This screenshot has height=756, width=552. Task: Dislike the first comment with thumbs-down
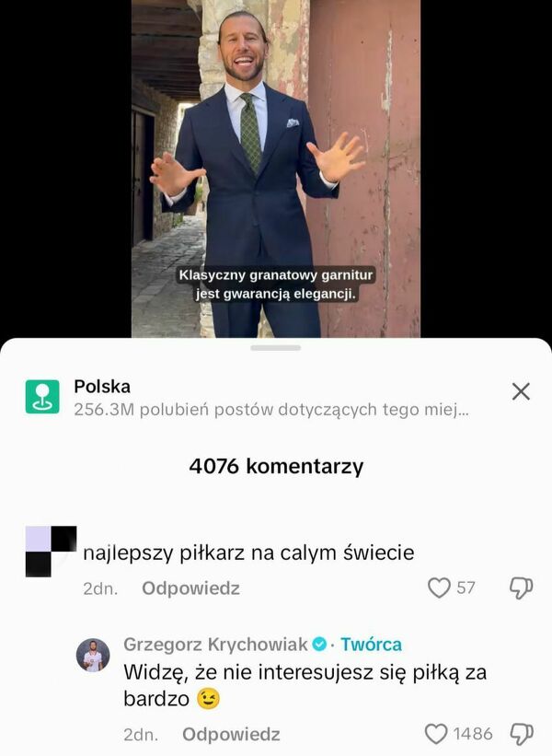521,588
